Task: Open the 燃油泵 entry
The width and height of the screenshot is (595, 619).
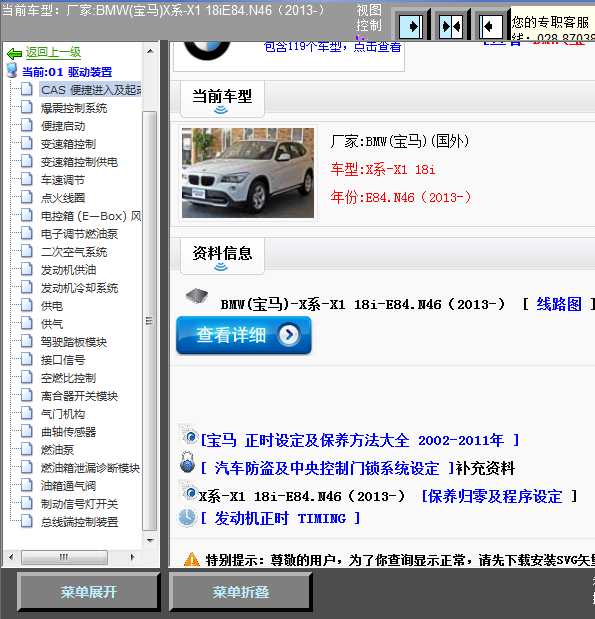Action: pos(57,450)
